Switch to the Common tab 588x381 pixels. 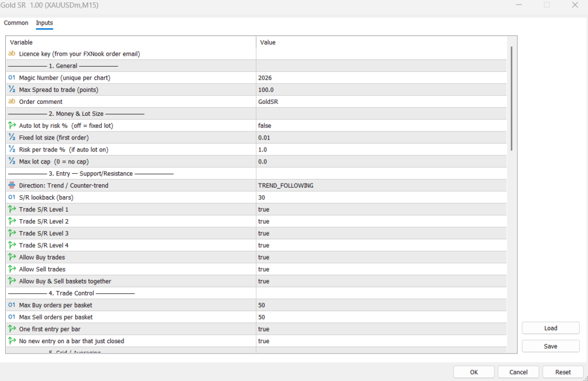pyautogui.click(x=16, y=23)
